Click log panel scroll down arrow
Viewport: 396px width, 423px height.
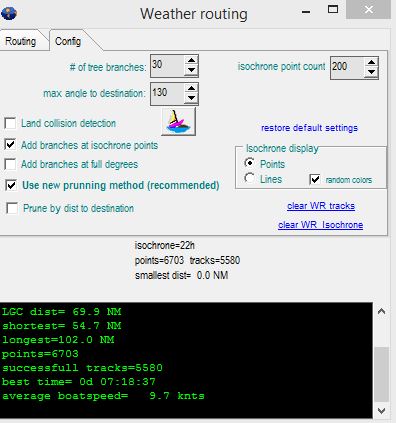click(x=382, y=411)
